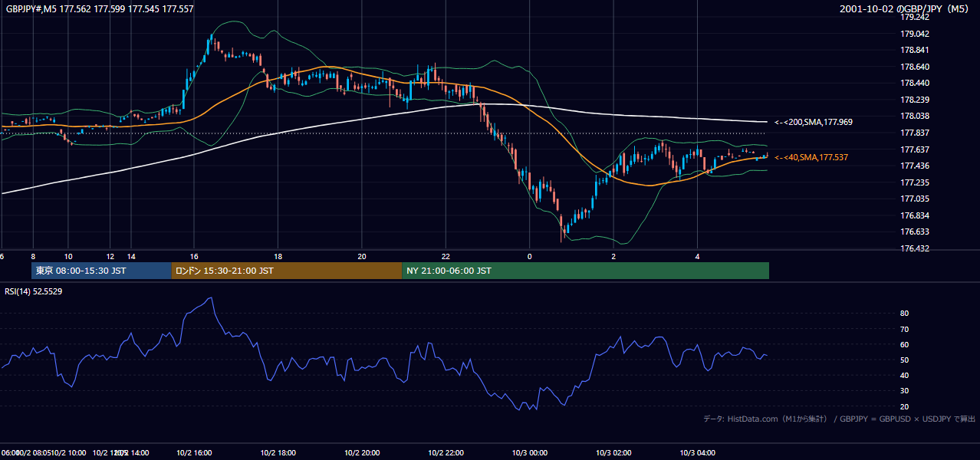Click the 177.837 price axis value
Image resolution: width=980 pixels, height=460 pixels.
pos(916,133)
